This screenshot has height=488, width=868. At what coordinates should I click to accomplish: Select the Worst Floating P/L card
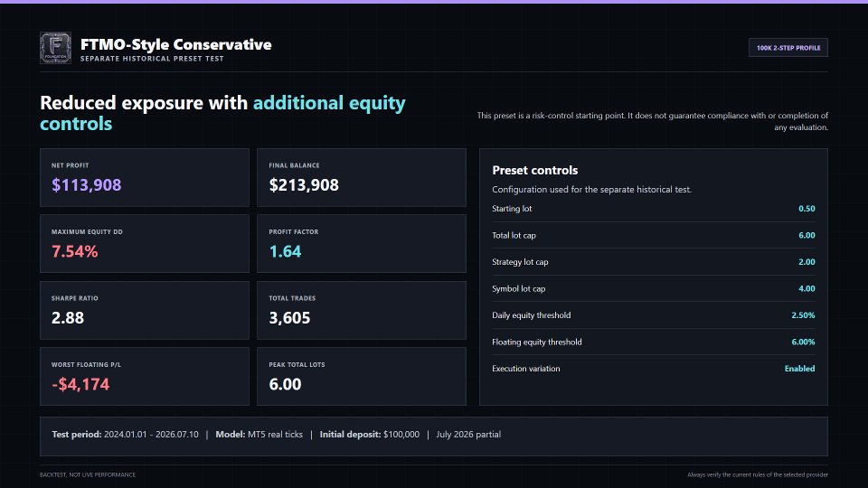pyautogui.click(x=145, y=377)
